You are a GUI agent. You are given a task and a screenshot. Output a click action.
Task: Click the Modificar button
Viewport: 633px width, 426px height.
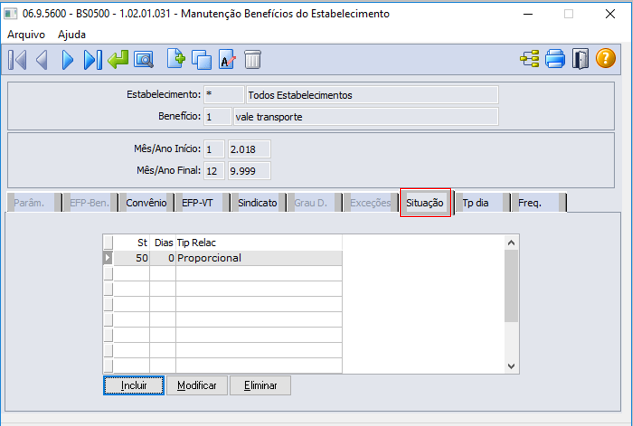pos(197,385)
